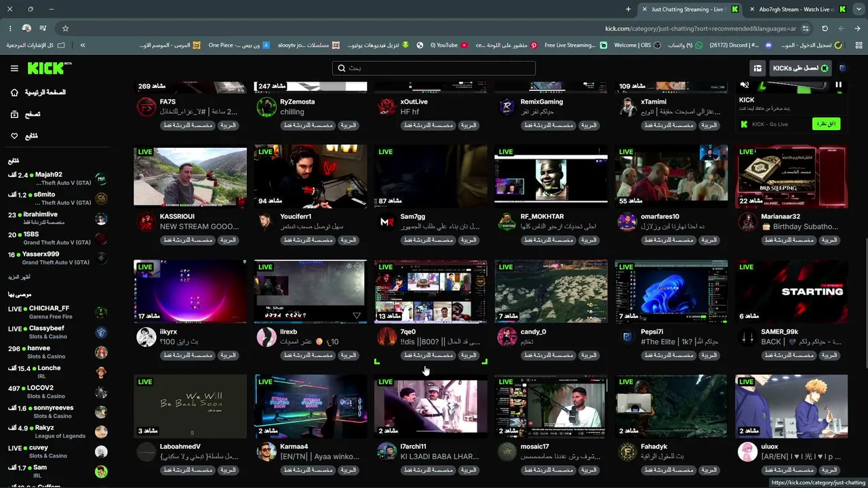Screen dimensions: 868x488
Task: Open Youciferr1 stream thumbnail
Action: point(311,176)
